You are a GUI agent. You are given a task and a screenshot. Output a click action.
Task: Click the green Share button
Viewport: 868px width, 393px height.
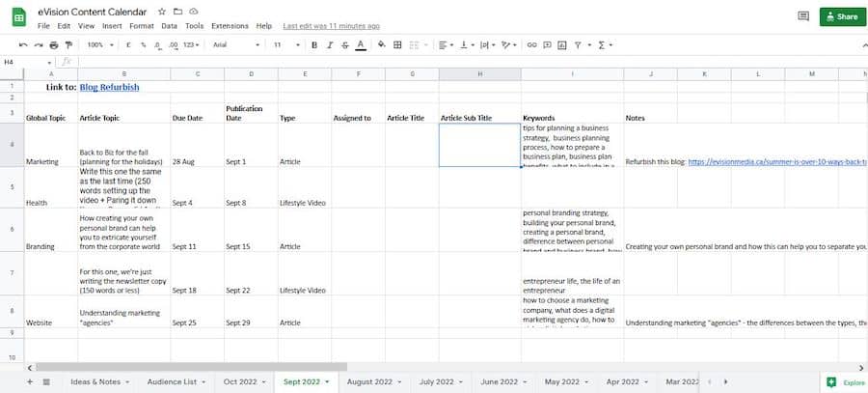tap(842, 16)
